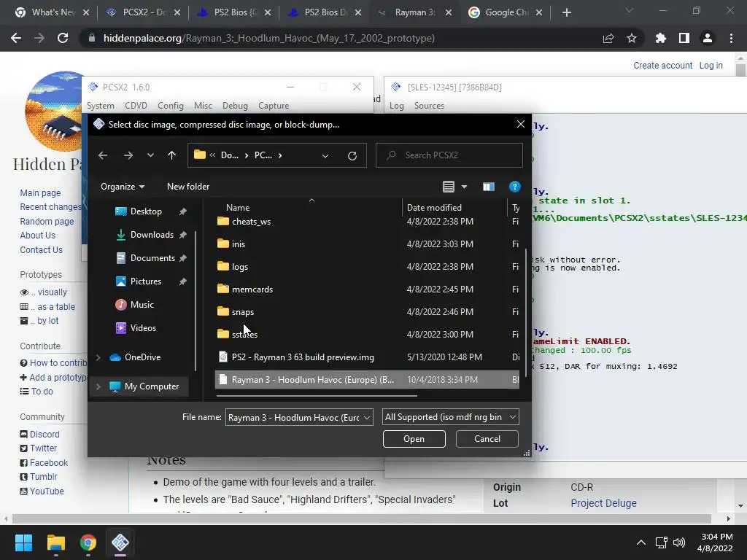Open File Explorer from taskbar
Screen dimensions: 747x560
(x=55, y=542)
